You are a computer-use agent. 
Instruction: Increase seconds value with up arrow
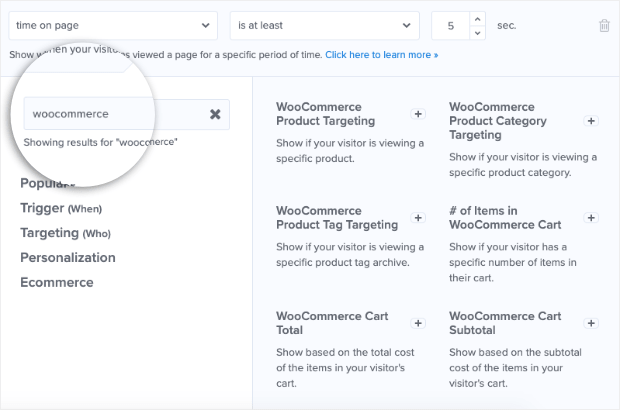476,19
